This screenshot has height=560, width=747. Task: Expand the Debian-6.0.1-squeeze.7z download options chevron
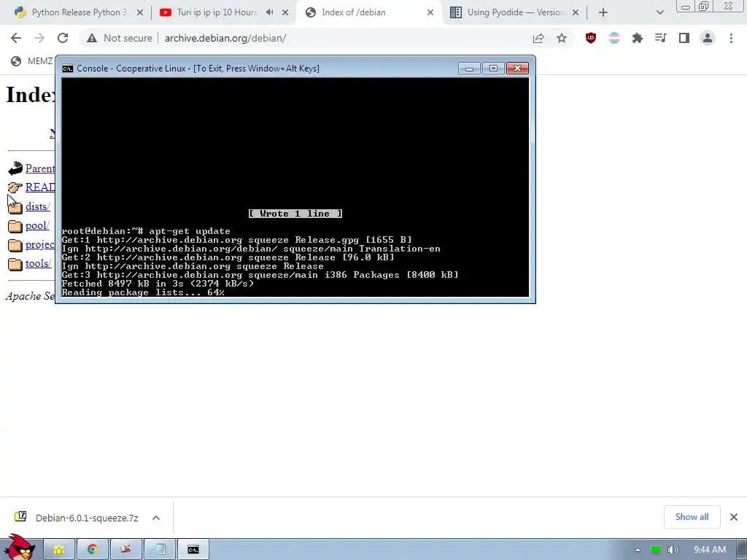(x=156, y=518)
